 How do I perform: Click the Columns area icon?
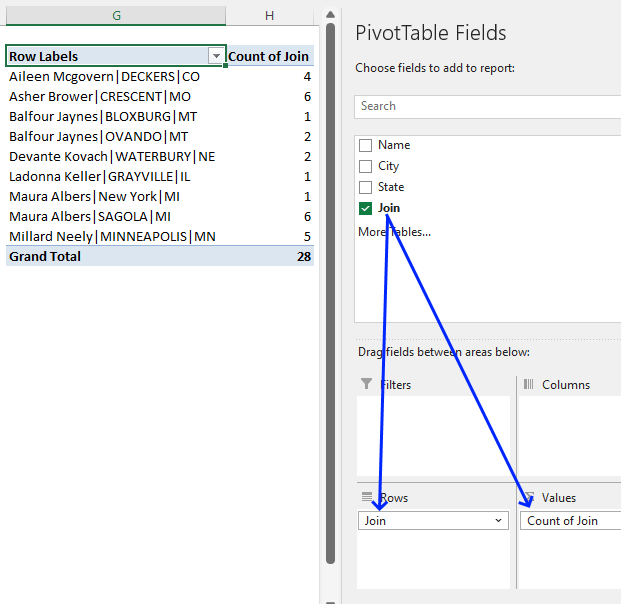pyautogui.click(x=529, y=384)
